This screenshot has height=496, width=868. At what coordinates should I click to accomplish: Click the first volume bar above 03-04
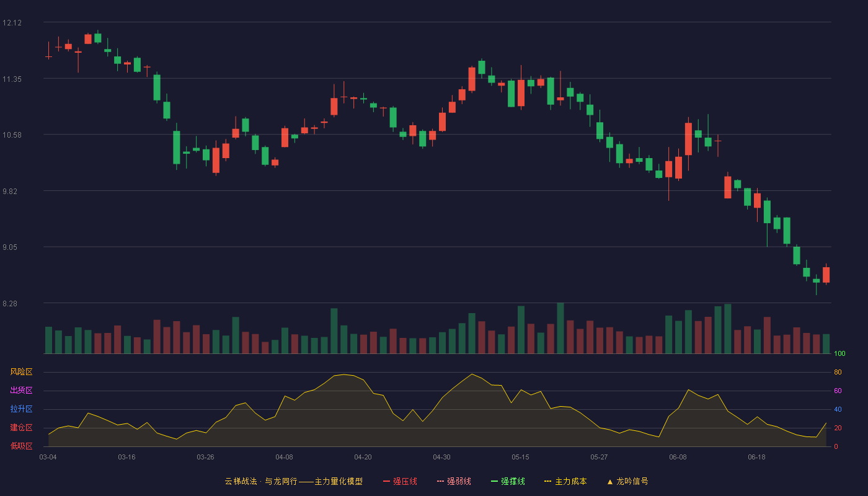(x=48, y=340)
